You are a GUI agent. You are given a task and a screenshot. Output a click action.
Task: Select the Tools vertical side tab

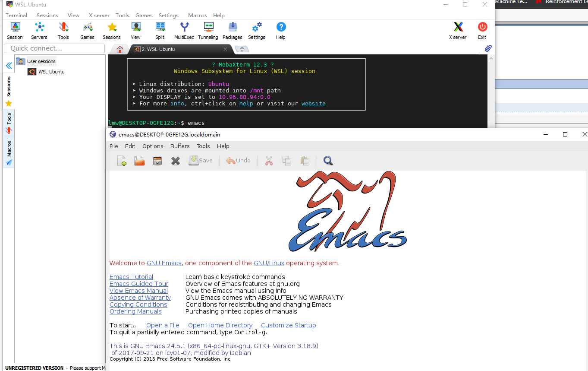9,123
